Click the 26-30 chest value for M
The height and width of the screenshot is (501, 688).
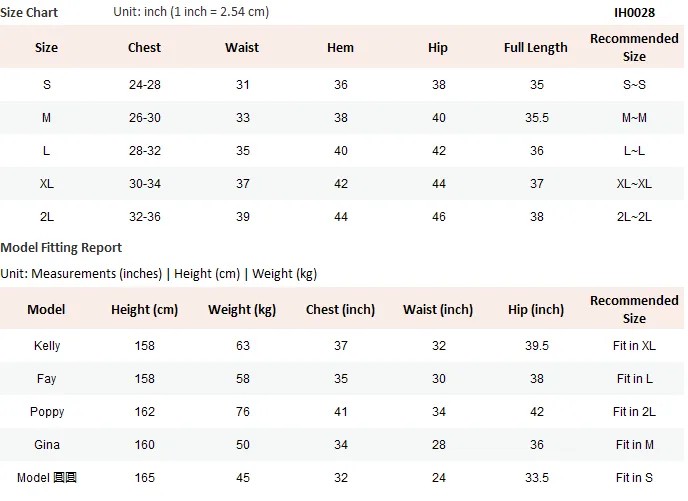pyautogui.click(x=145, y=118)
